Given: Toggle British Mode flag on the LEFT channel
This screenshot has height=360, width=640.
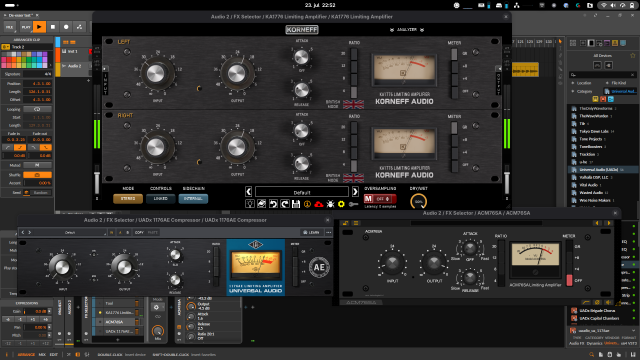Looking at the screenshot, I should point(353,104).
